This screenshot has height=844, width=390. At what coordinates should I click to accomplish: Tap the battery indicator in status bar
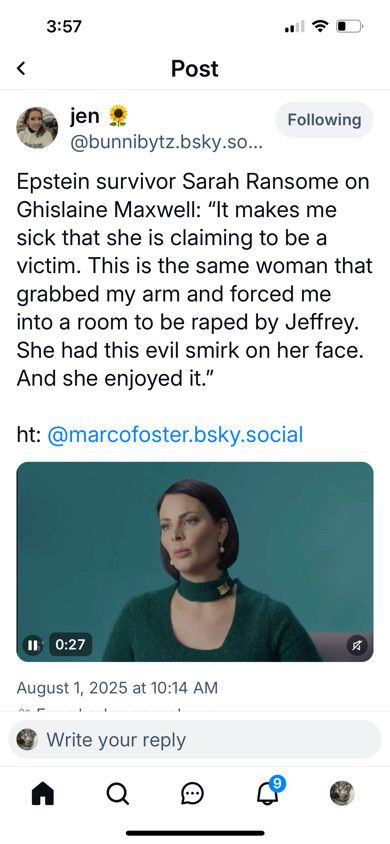click(x=350, y=26)
